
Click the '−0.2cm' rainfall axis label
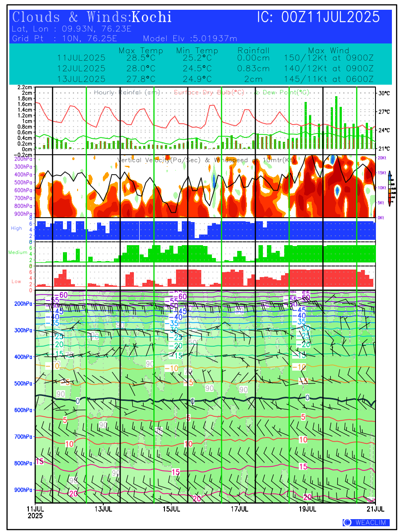(x=23, y=155)
